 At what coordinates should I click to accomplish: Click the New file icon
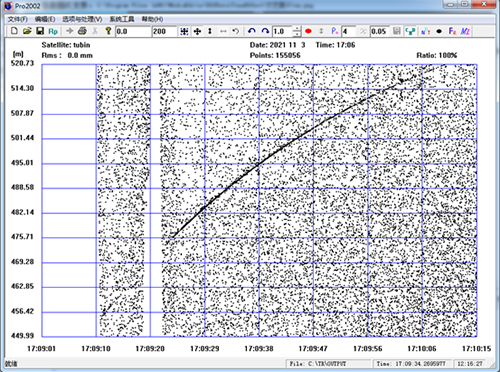[x=14, y=31]
